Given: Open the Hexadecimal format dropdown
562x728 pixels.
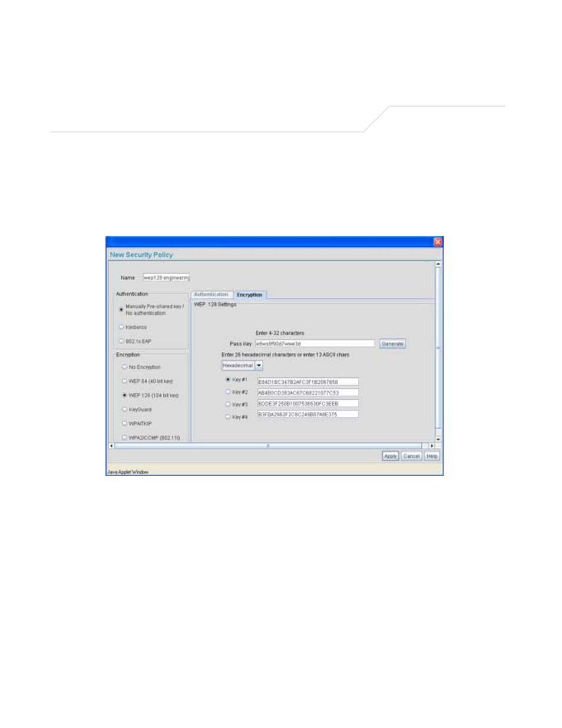Looking at the screenshot, I should [x=259, y=365].
